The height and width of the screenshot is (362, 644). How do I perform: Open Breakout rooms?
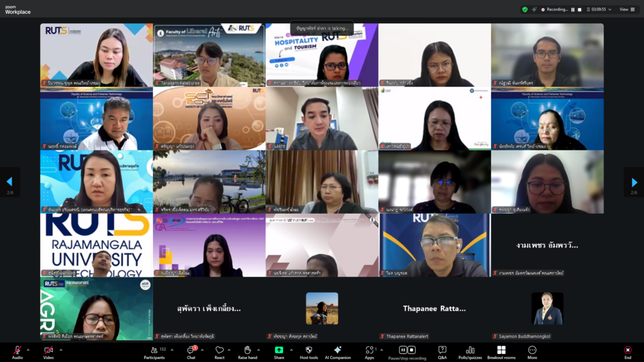(501, 350)
